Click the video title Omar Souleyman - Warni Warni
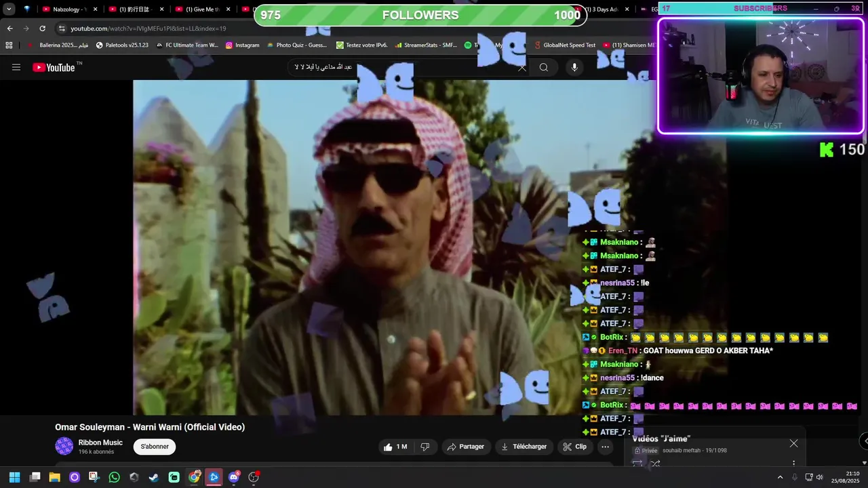The width and height of the screenshot is (868, 488). pyautogui.click(x=150, y=427)
